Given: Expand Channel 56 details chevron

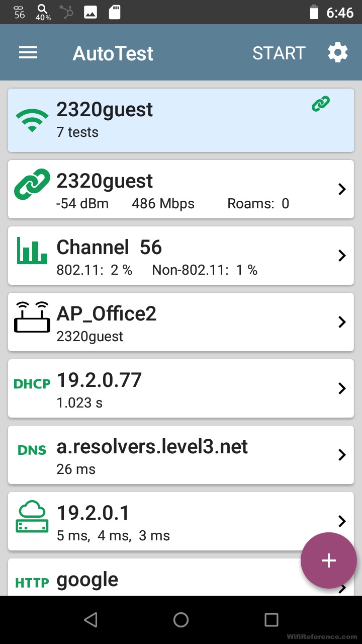Looking at the screenshot, I should (x=342, y=256).
